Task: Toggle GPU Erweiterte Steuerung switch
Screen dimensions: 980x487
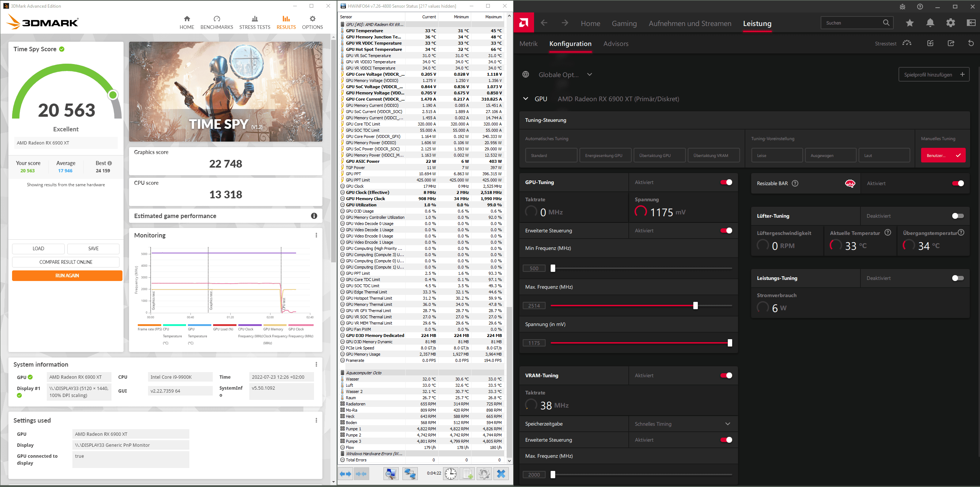Action: (x=726, y=231)
